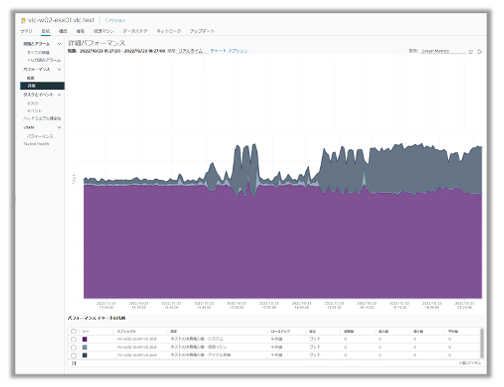504x387 pixels.
Task: Click the column picker icon below the legend table
Action: 74,363
